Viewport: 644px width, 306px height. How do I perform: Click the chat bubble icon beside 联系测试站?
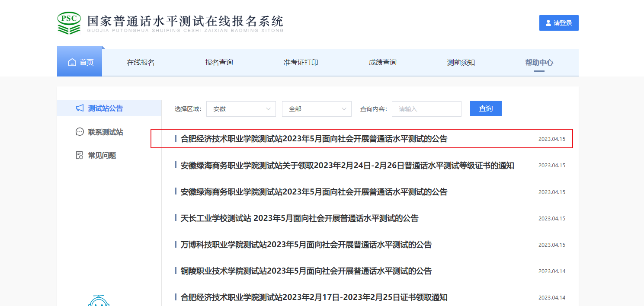(x=80, y=132)
